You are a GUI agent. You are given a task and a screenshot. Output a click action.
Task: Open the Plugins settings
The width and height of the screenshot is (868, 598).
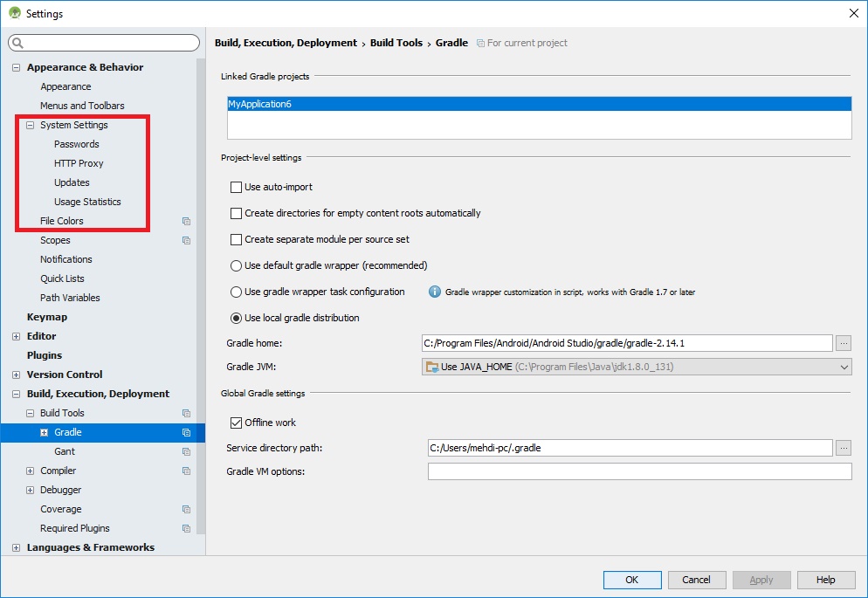45,355
